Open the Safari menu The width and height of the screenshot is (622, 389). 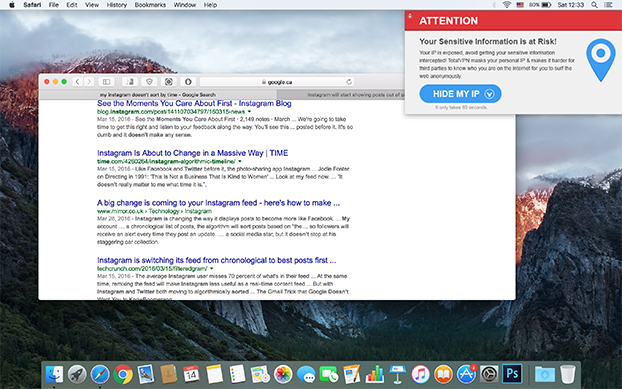click(x=32, y=5)
